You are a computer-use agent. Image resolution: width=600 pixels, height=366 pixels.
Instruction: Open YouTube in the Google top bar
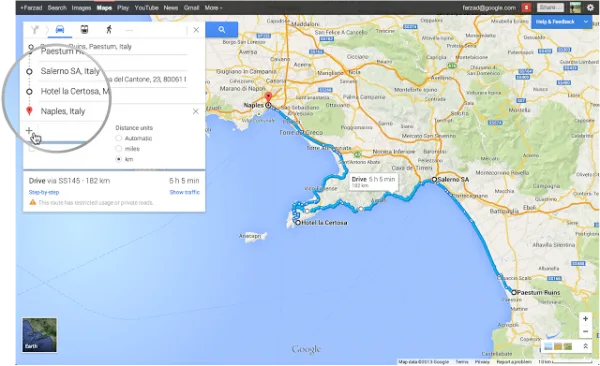click(x=146, y=8)
